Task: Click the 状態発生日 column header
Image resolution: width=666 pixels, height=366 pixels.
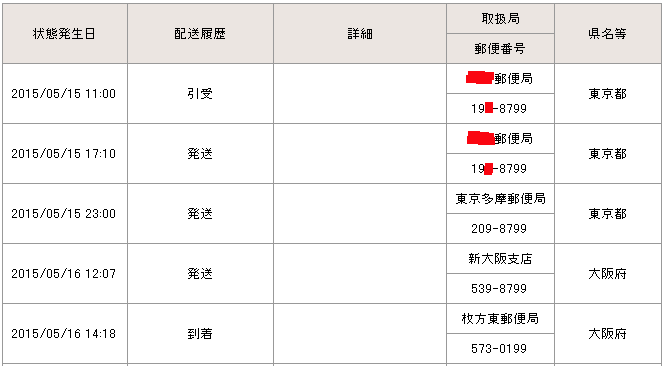Action: point(65,34)
